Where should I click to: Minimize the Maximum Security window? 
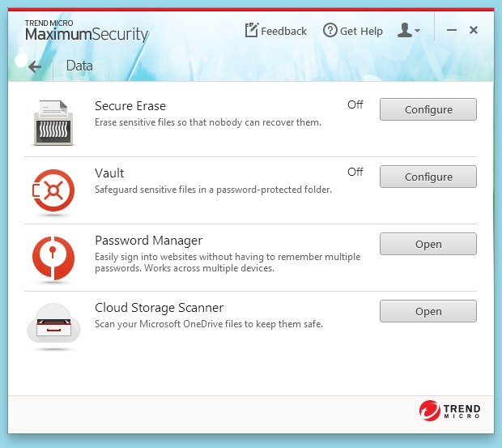point(452,30)
